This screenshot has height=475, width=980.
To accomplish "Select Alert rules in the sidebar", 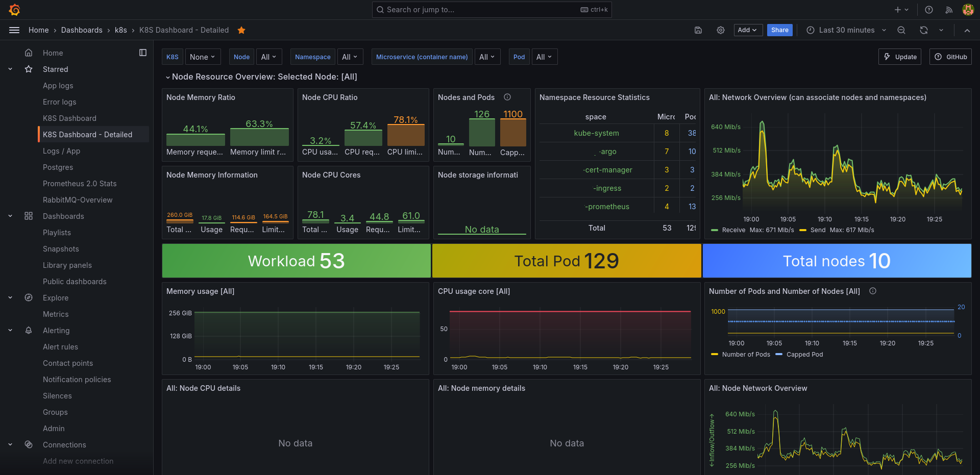I will click(60, 347).
